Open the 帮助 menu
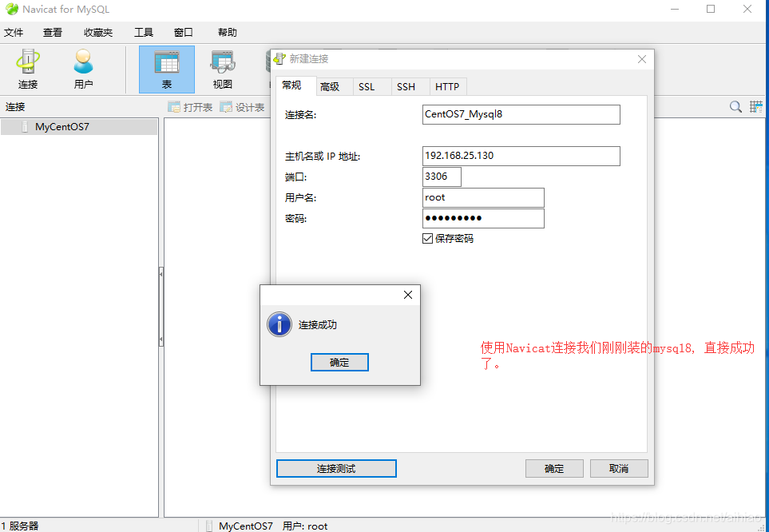Viewport: 769px width, 532px height. tap(228, 33)
